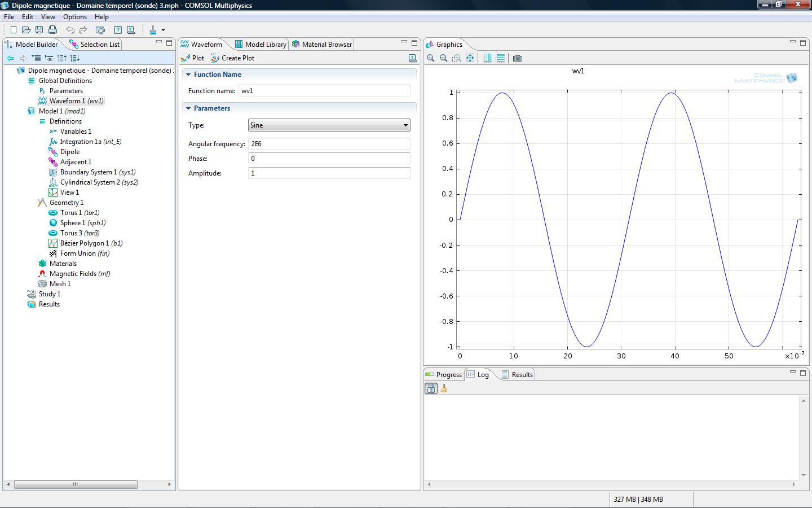Screen dimensions: 812x508
Task: Click the Create Plot button
Action: (232, 58)
